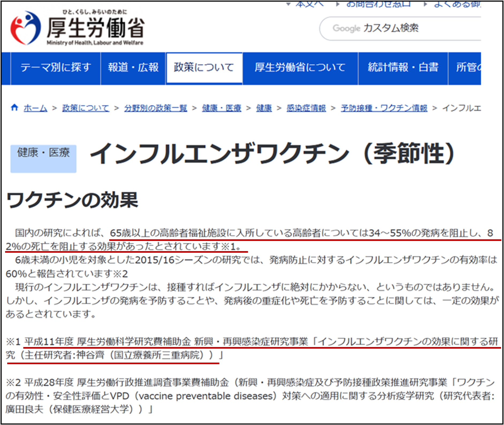Open the お問合わせ窓口 link at top

point(378,4)
